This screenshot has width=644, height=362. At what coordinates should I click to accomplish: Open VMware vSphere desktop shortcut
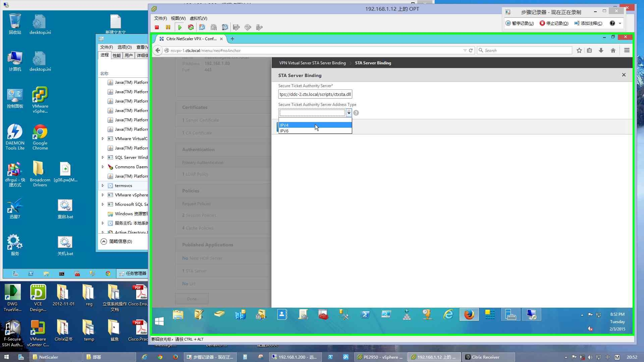(40, 100)
